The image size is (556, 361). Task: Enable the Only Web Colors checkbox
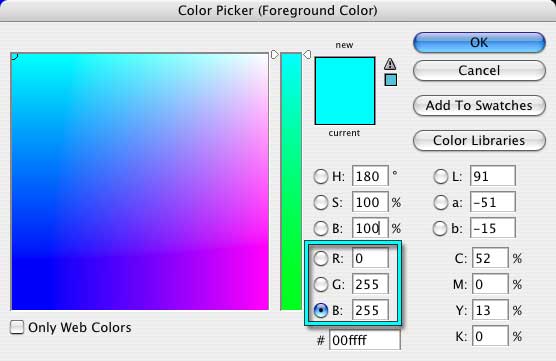coord(17,327)
